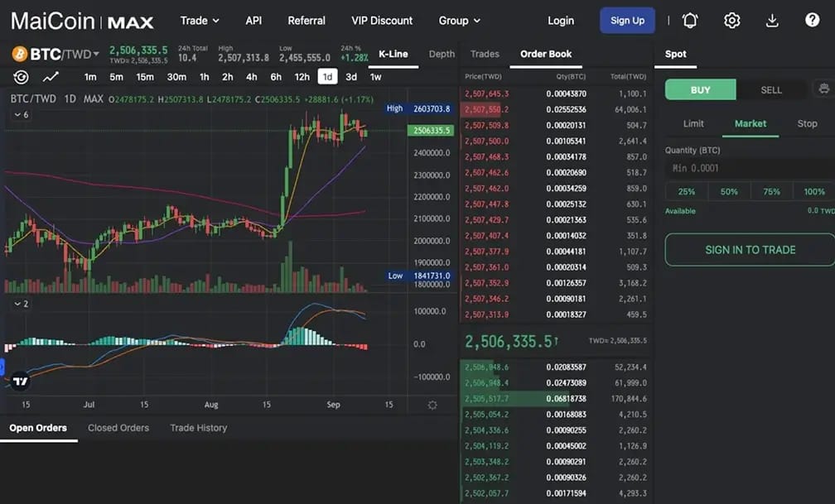
Task: Select the 1d timeframe
Action: [327, 77]
